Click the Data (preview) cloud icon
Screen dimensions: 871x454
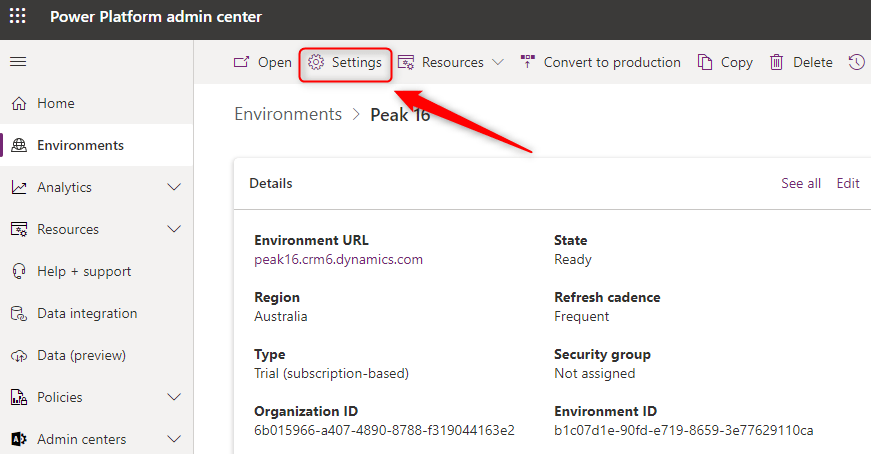pyautogui.click(x=18, y=356)
